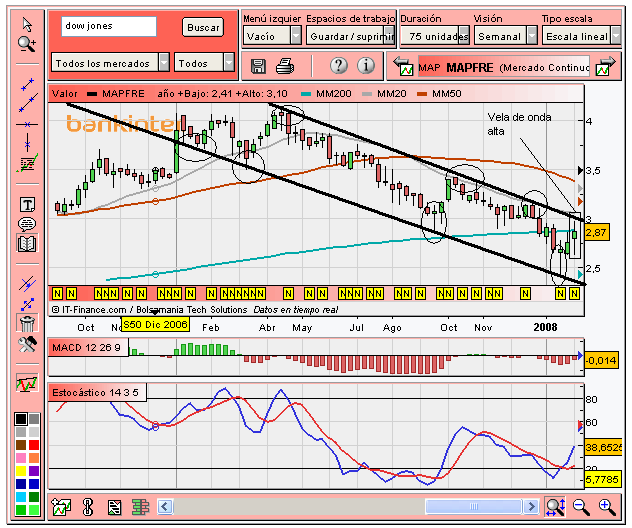Image resolution: width=632 pixels, height=528 pixels.
Task: Click the -0,014 MACD value label
Action: point(601,360)
